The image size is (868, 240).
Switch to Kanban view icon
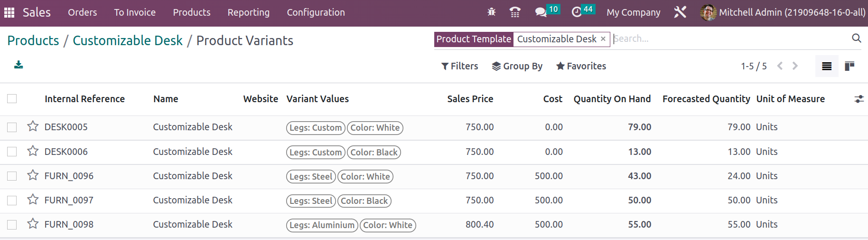pos(849,66)
